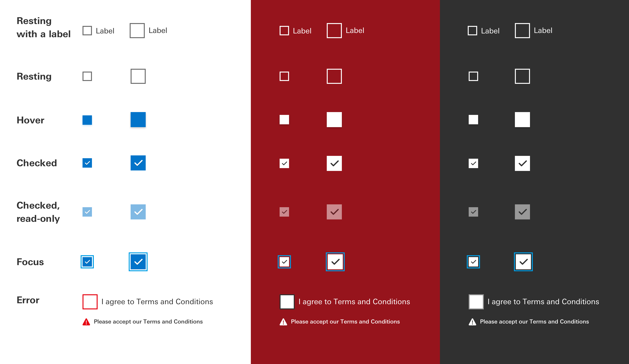Click large white hover-state checkbox on dark panel
Viewport: 629px width, 364px height.
[522, 120]
